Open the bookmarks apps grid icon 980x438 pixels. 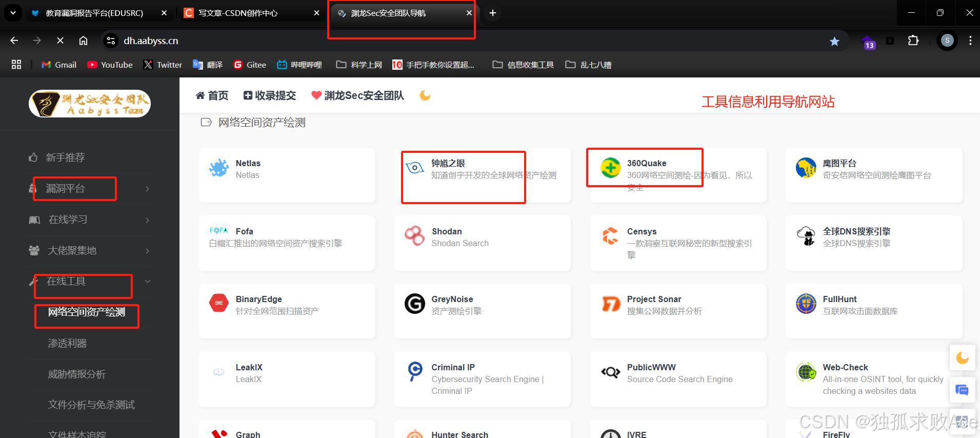[16, 65]
